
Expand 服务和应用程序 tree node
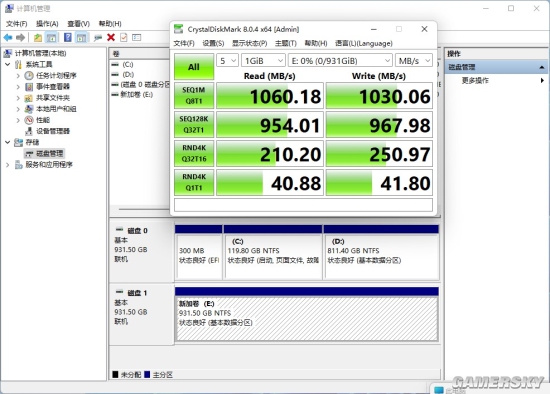[x=7, y=165]
